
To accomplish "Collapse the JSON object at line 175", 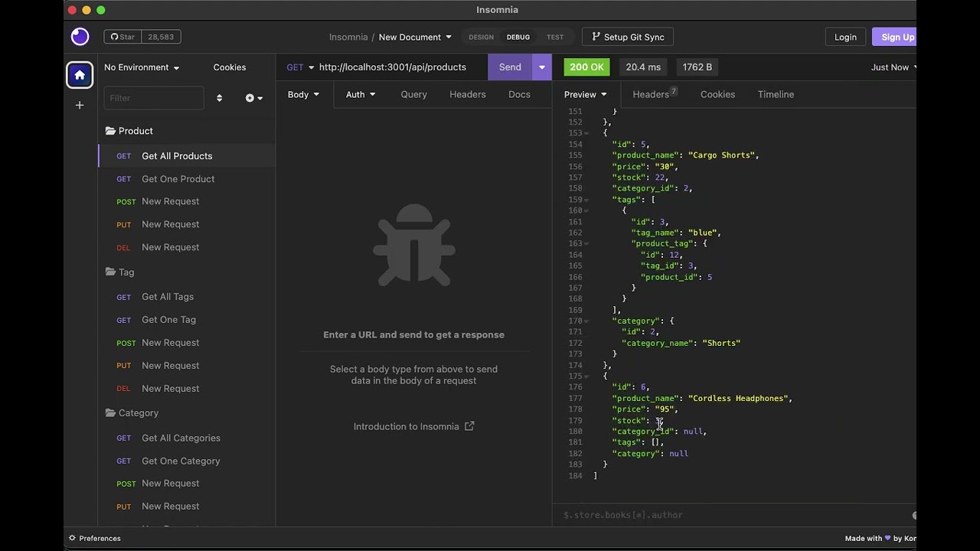I will [x=587, y=377].
